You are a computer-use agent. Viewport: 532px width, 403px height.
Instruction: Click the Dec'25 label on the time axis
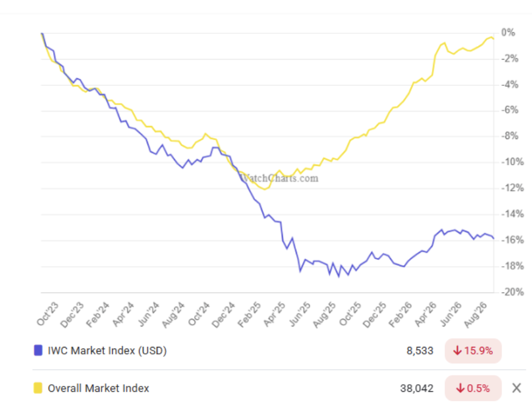[x=374, y=315]
